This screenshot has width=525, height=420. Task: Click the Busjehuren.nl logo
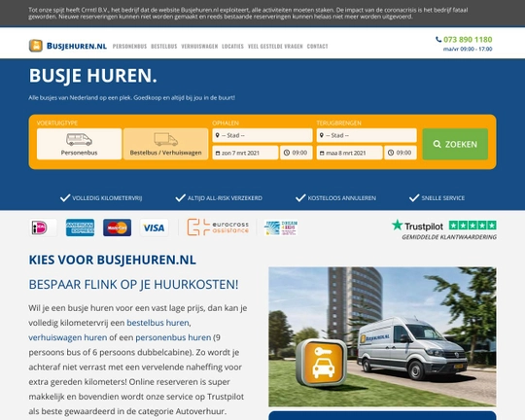pyautogui.click(x=68, y=46)
